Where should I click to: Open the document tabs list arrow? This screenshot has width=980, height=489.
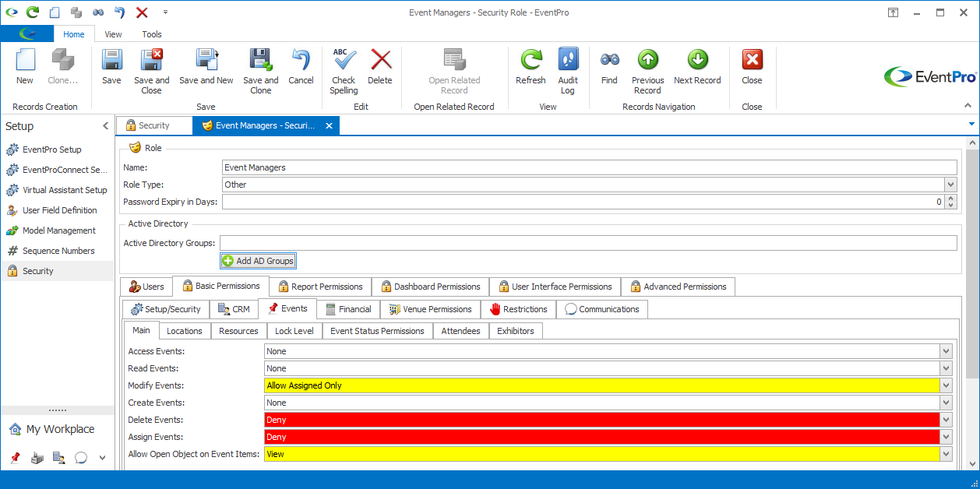(x=971, y=125)
